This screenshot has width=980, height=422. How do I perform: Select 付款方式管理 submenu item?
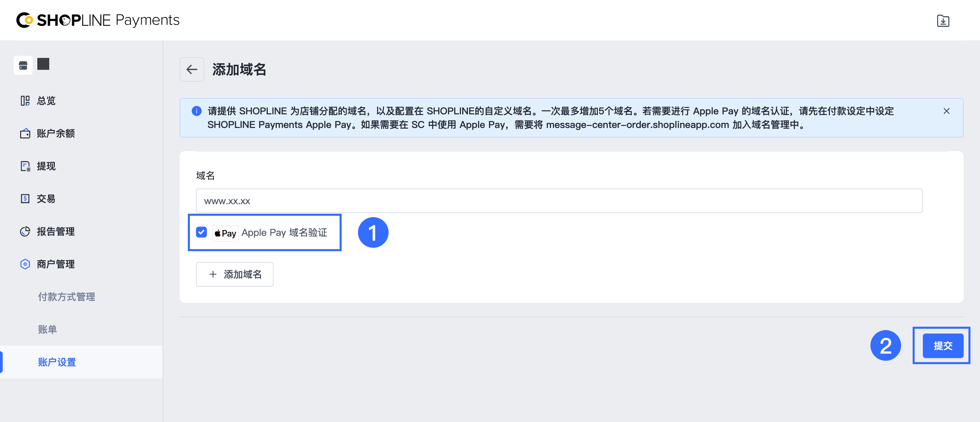67,297
